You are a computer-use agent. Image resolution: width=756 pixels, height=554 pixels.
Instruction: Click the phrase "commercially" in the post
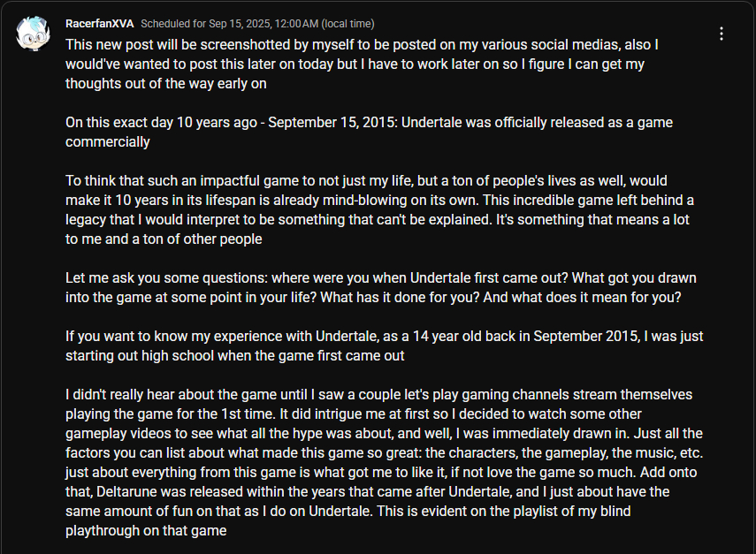[108, 141]
